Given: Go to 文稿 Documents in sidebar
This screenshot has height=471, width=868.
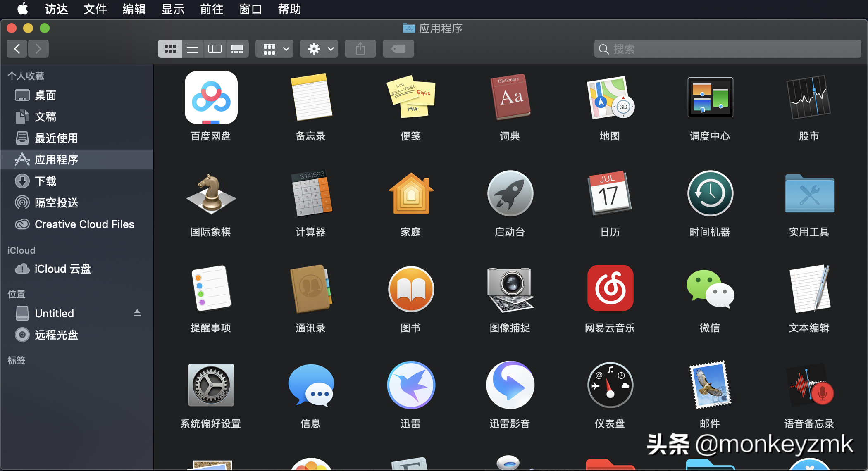Looking at the screenshot, I should pyautogui.click(x=77, y=117).
